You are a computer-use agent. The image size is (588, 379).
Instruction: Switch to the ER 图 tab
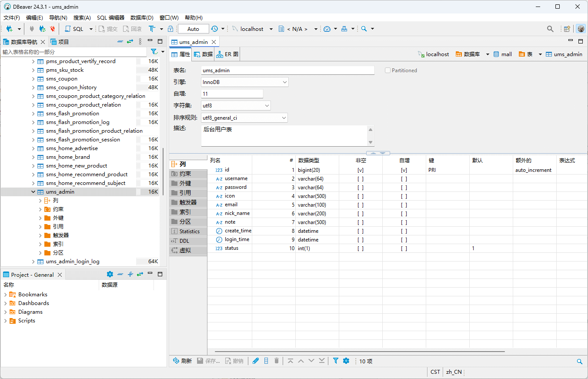227,54
